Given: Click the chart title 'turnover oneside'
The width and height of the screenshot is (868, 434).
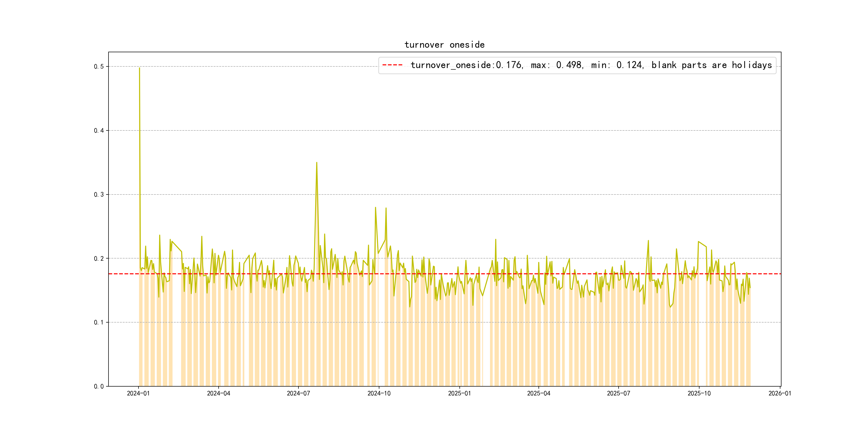Looking at the screenshot, I should tap(444, 45).
